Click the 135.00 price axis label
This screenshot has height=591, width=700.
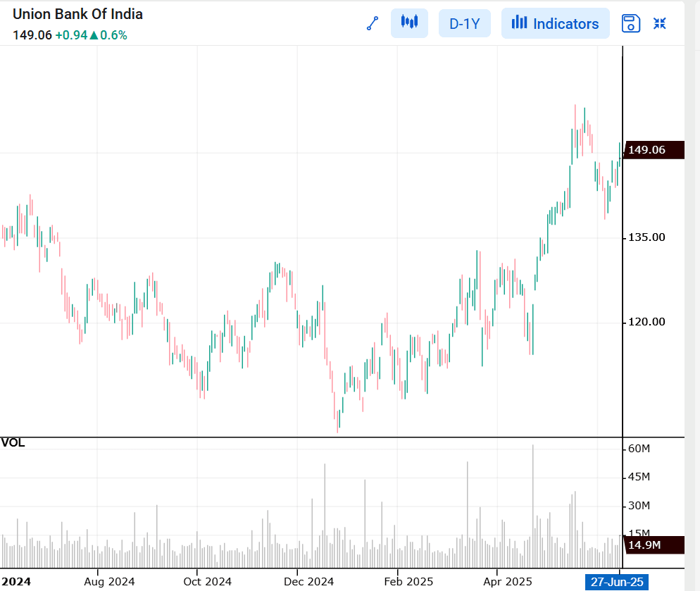(646, 237)
